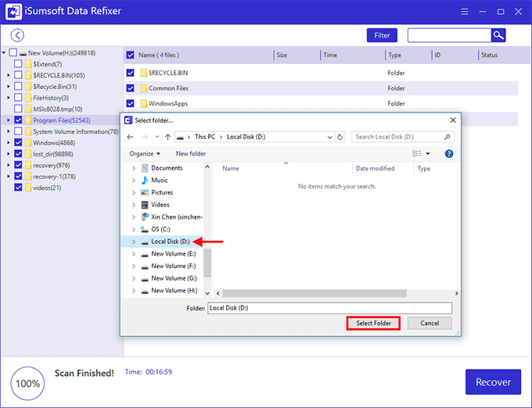Open the Organize dropdown menu
The height and width of the screenshot is (408, 532).
pyautogui.click(x=145, y=154)
